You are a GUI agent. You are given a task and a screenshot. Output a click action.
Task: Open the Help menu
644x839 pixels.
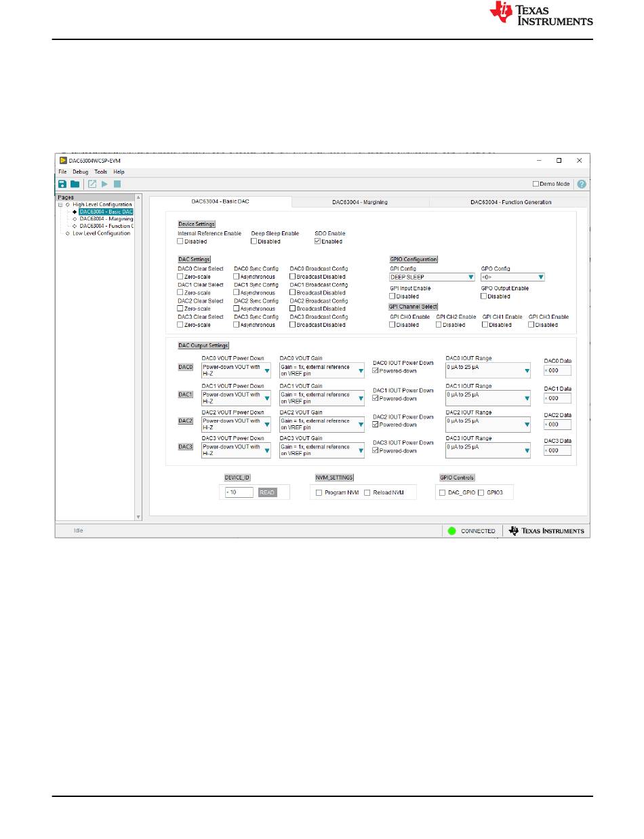pos(119,172)
